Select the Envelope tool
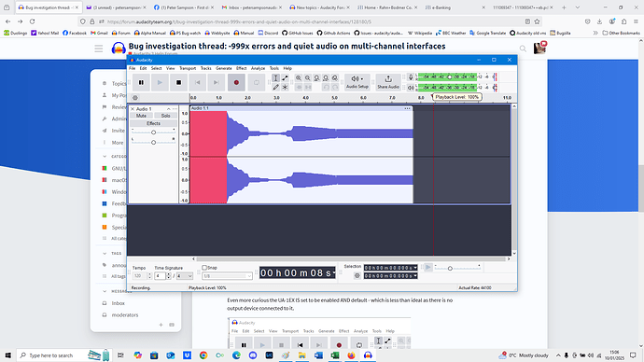644x362 pixels. tap(285, 78)
